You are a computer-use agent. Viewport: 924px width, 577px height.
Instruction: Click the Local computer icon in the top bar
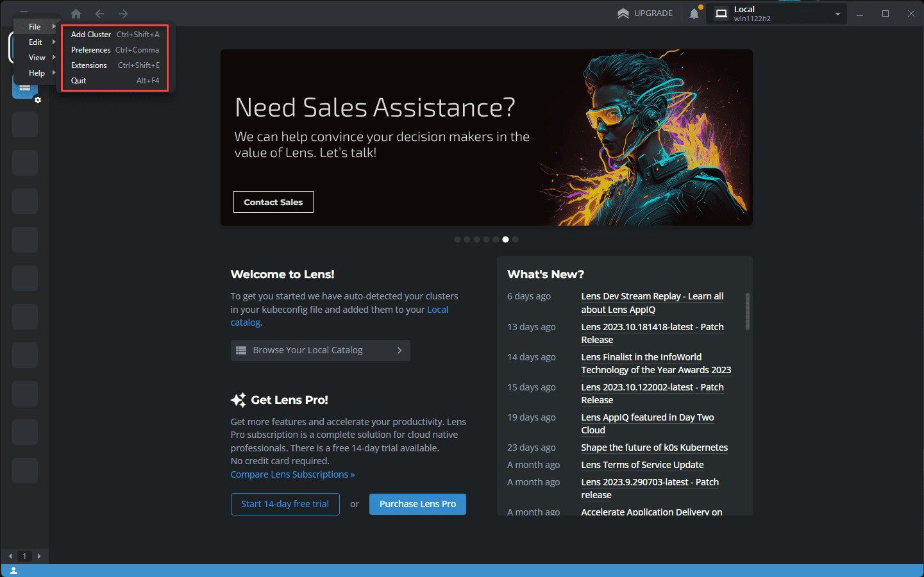coord(721,13)
